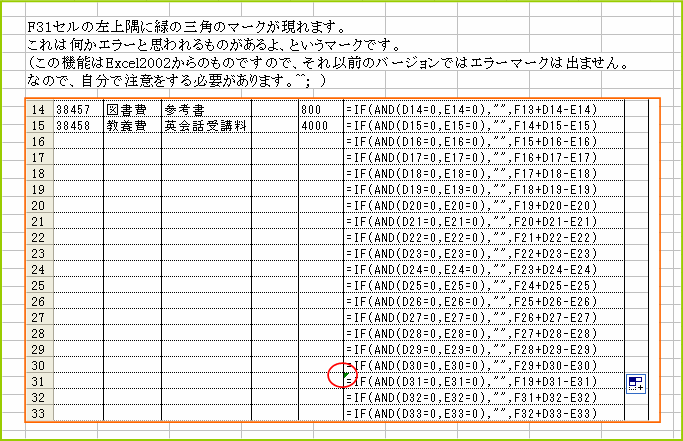
Task: Click the text line starting なので、自分で注意
Action: click(176, 81)
